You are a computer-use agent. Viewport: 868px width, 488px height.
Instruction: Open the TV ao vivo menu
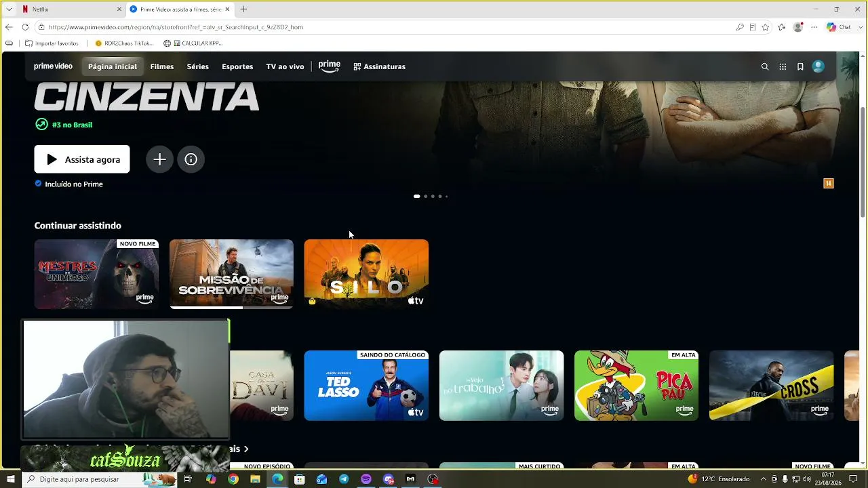(285, 66)
